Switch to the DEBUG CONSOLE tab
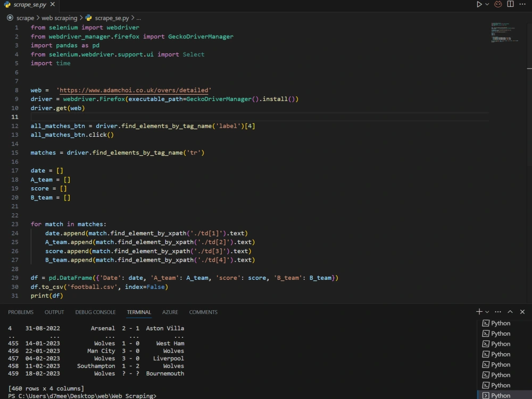Viewport: 532px width, 399px height. coord(95,312)
